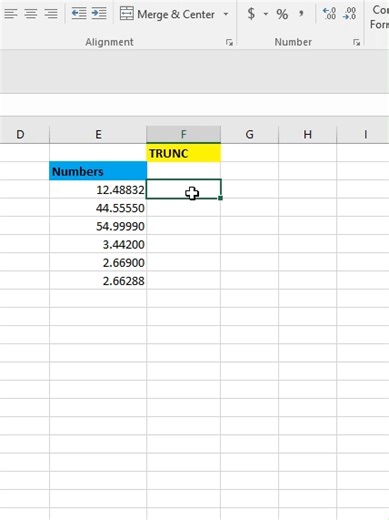Decrease indent of cell contents

(79, 14)
